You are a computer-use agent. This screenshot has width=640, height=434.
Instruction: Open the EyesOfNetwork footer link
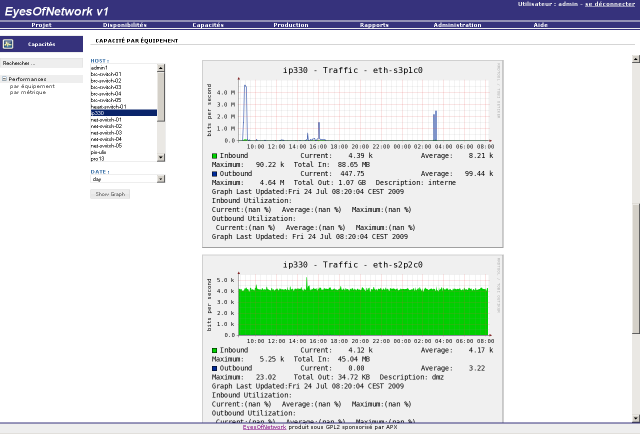coord(264,427)
